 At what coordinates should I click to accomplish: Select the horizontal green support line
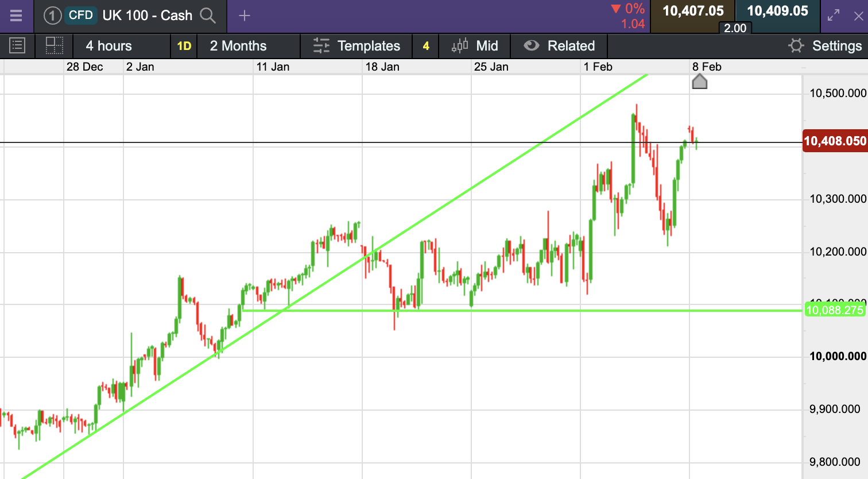[x=522, y=311]
